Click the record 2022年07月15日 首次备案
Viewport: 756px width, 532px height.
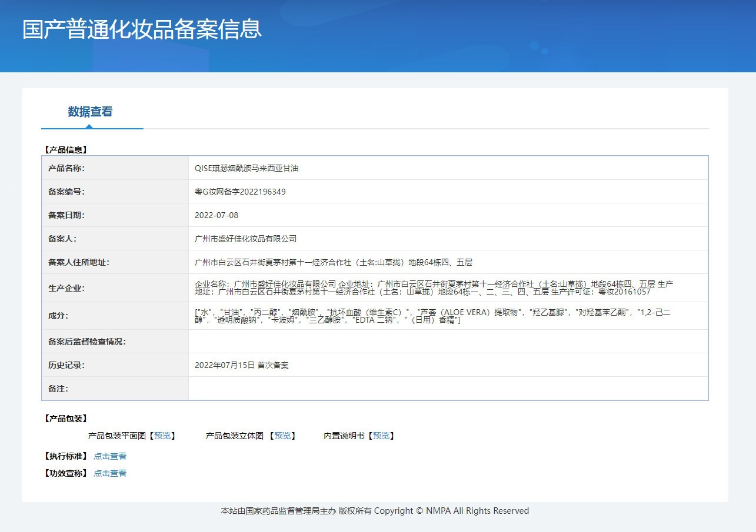click(x=242, y=365)
